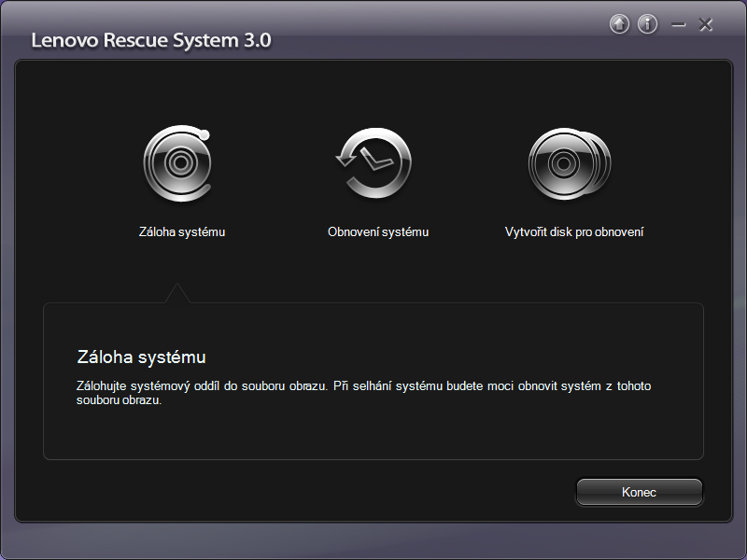Screen dimensions: 747x560
Task: Click the Záloha systému backup disc icon
Action: pyautogui.click(x=177, y=163)
